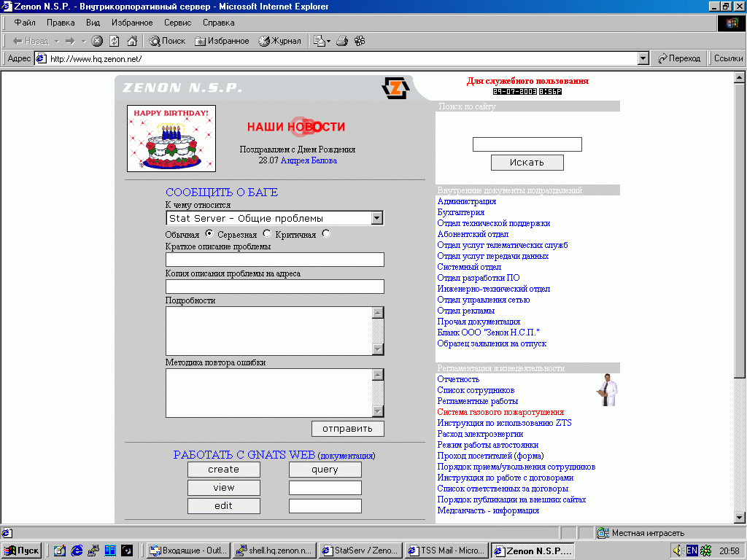Viewport: 747px width, 560px height.
Task: Click the отправить submit button
Action: pos(347,429)
